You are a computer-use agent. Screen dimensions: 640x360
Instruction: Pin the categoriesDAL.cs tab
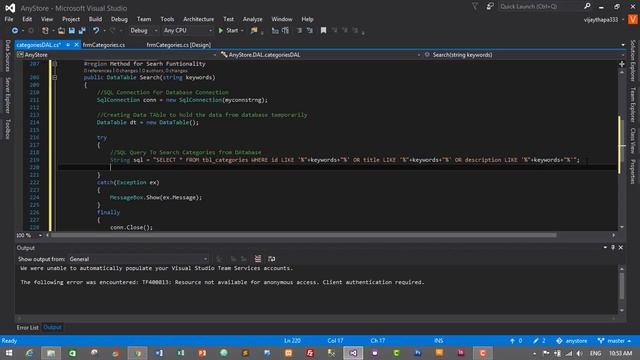[x=68, y=45]
